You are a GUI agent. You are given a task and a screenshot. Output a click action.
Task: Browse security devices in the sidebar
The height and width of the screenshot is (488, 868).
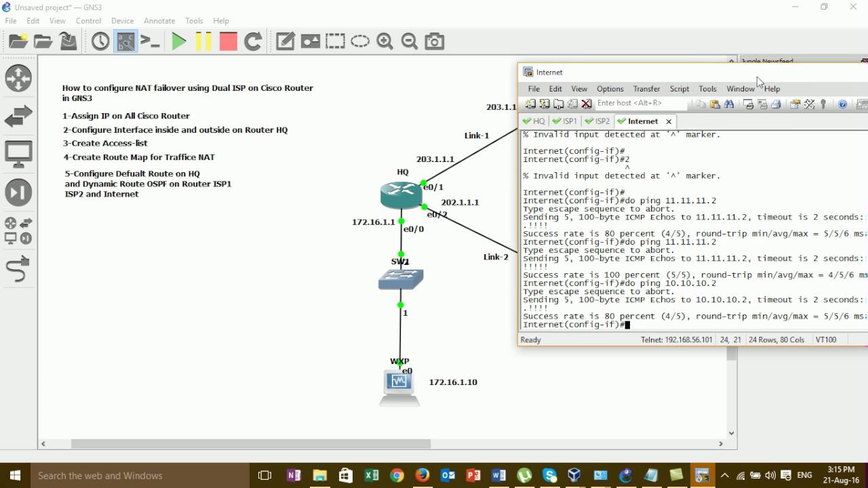click(18, 192)
